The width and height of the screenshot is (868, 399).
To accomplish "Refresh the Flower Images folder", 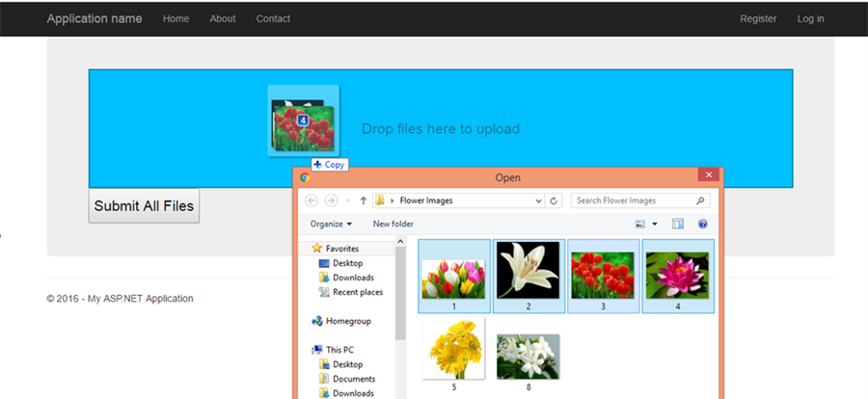I will pyautogui.click(x=553, y=200).
